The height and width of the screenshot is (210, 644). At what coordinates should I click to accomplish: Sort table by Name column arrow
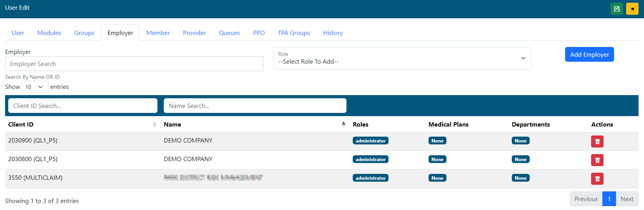pyautogui.click(x=343, y=125)
